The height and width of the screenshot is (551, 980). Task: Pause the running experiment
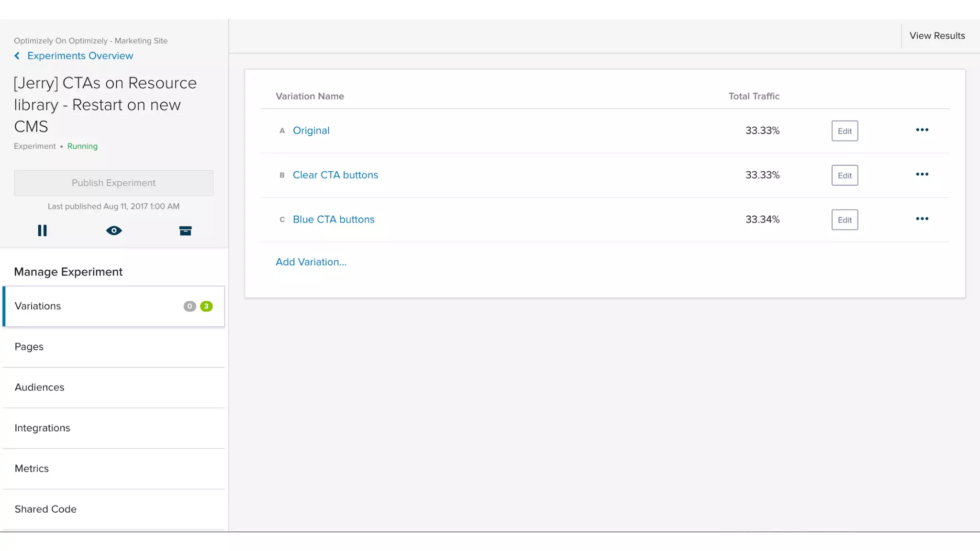[x=42, y=231]
